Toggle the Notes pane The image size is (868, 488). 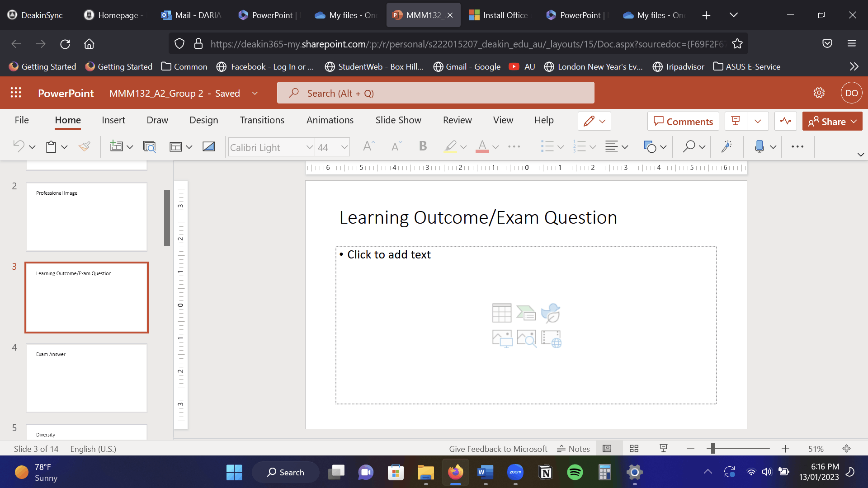click(573, 449)
